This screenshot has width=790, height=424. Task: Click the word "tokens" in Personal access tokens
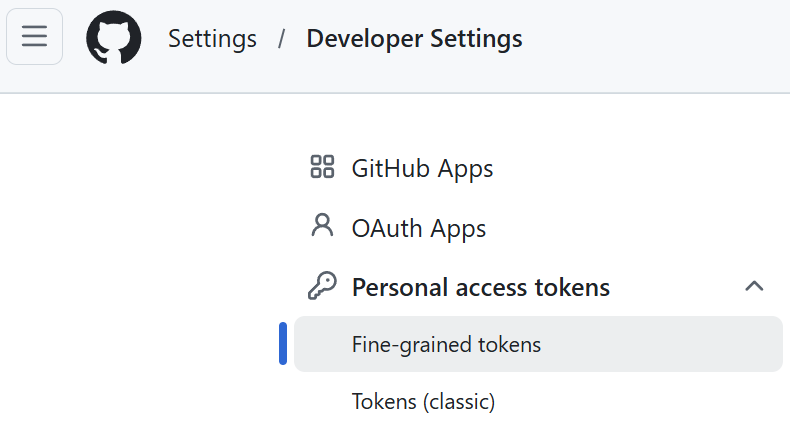(572, 287)
